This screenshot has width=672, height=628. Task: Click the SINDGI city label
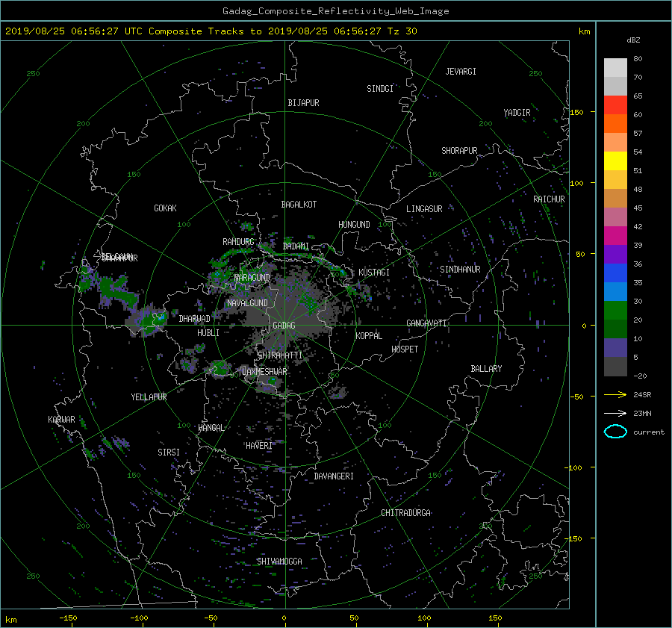click(380, 89)
